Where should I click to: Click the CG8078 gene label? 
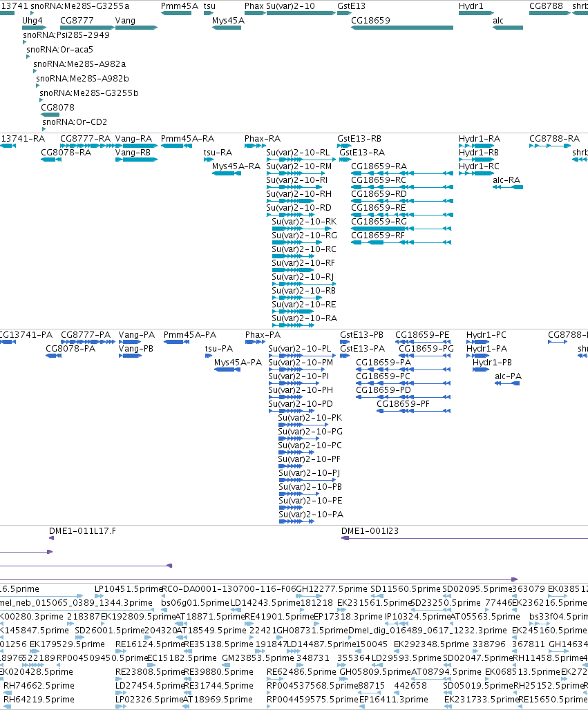(57, 107)
